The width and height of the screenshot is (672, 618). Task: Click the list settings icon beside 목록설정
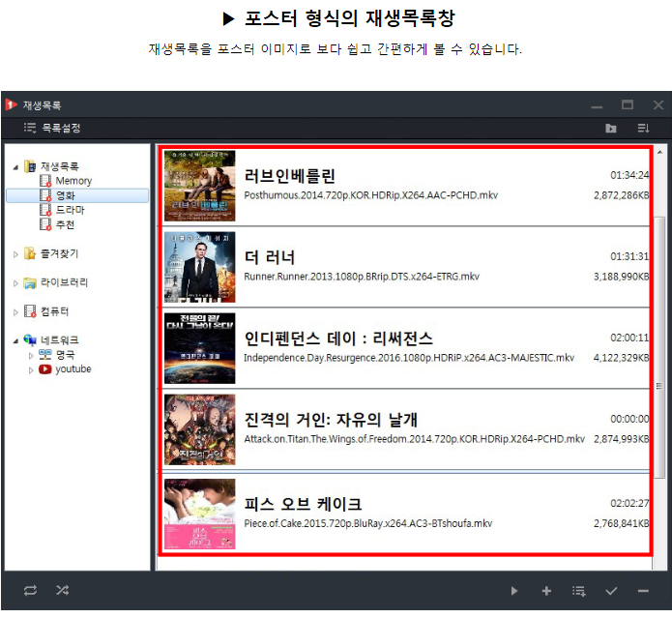(x=30, y=128)
